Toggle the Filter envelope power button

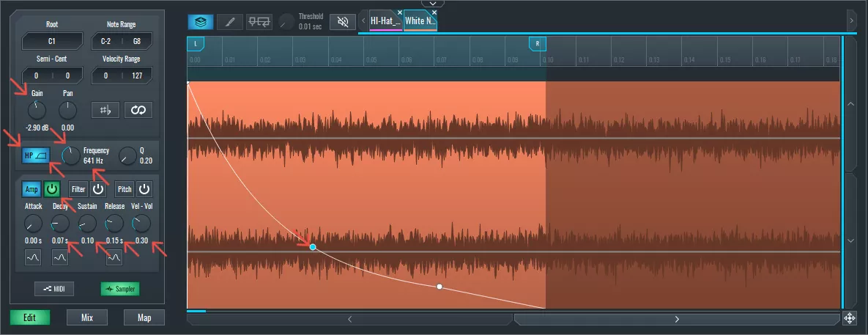pos(98,189)
